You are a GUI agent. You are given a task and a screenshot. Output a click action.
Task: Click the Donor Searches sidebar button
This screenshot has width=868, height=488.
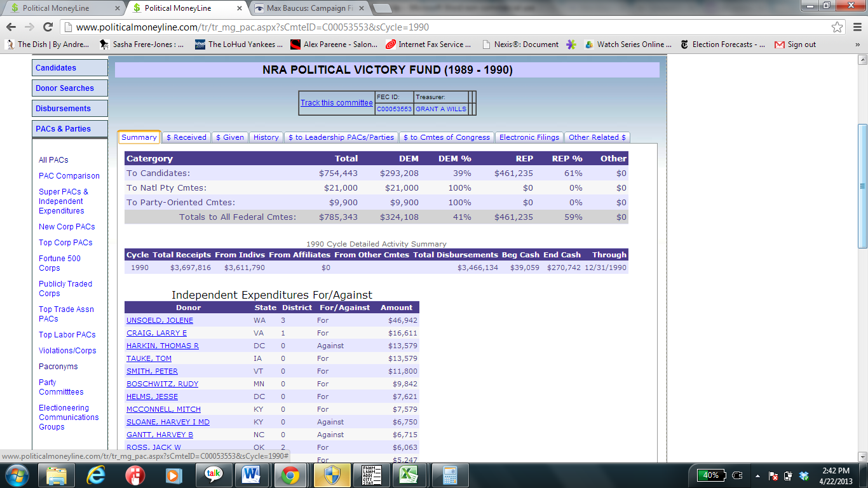pos(70,88)
